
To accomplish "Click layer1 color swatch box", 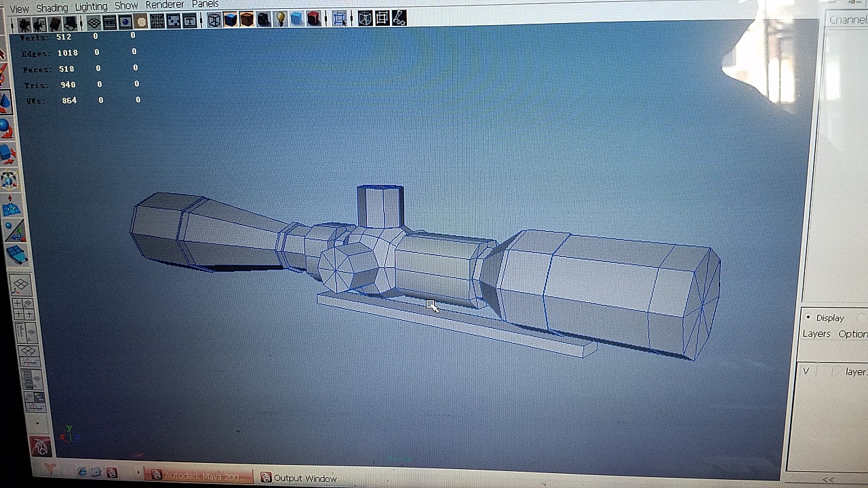I will [836, 371].
